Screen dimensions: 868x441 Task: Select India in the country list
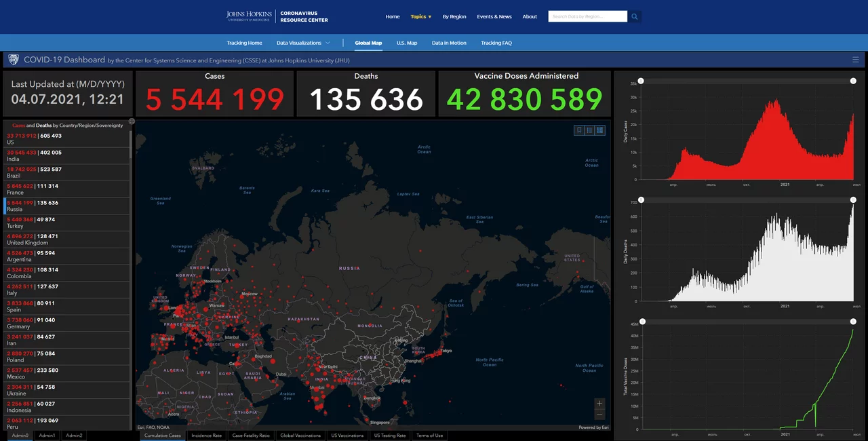(66, 155)
